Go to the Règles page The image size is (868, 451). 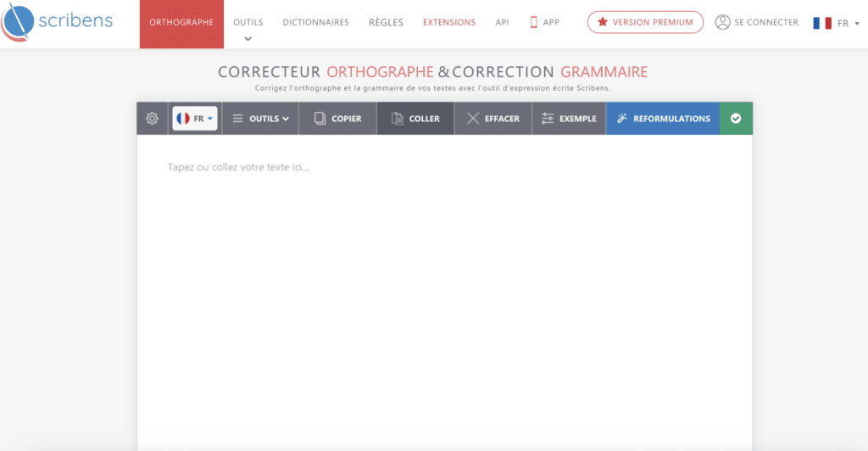pos(386,22)
